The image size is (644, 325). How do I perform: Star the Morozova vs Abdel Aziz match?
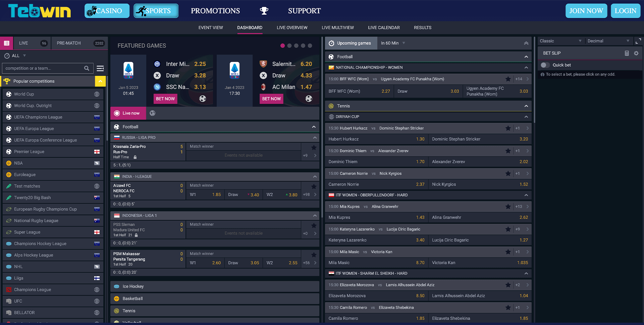[508, 285]
